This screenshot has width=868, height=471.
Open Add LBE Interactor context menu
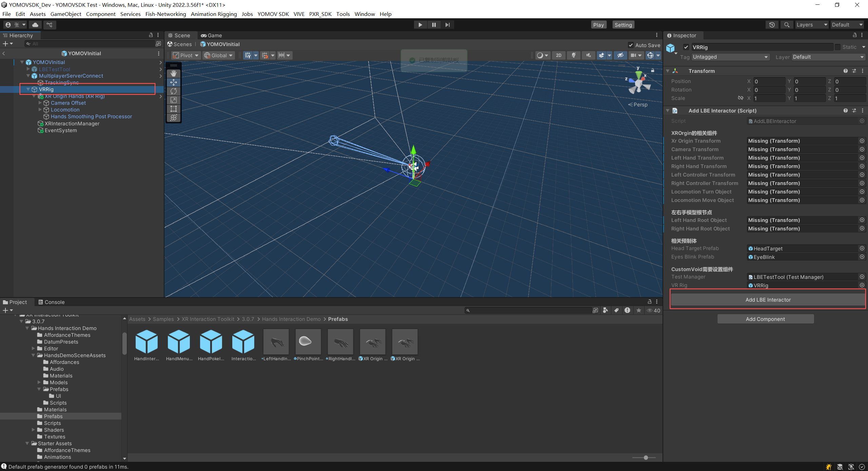pyautogui.click(x=863, y=110)
